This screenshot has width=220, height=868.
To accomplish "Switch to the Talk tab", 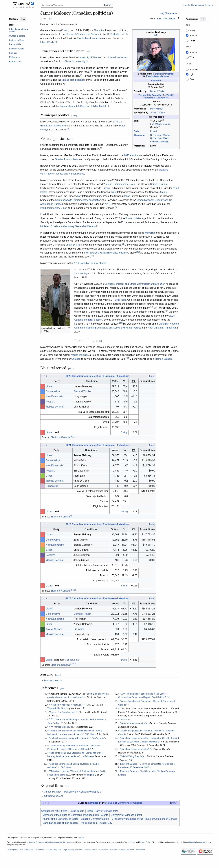I will coord(50,19).
